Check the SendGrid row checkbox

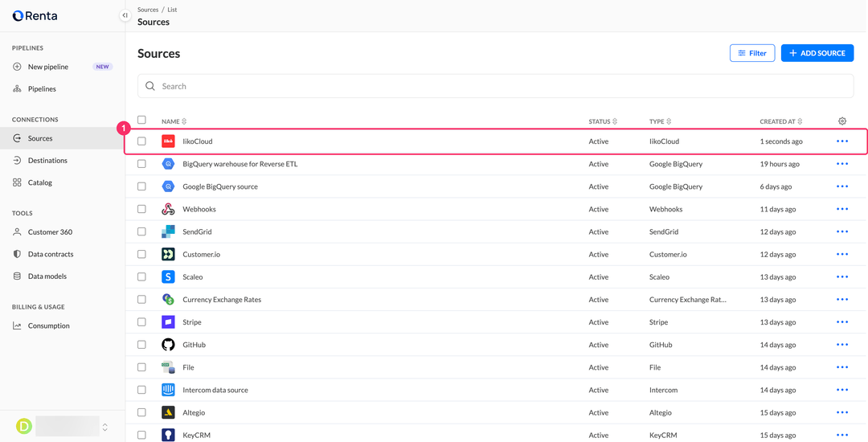(x=141, y=231)
